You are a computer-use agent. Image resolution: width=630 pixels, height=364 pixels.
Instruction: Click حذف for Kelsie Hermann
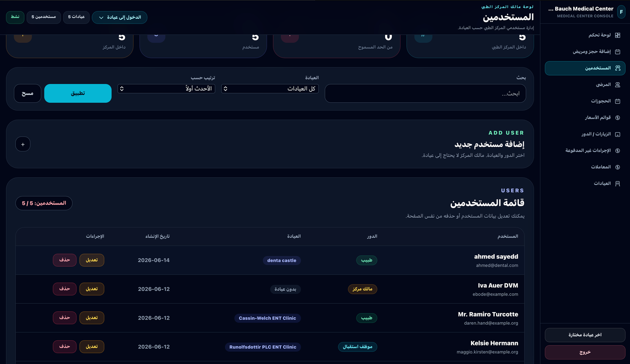(x=65, y=346)
